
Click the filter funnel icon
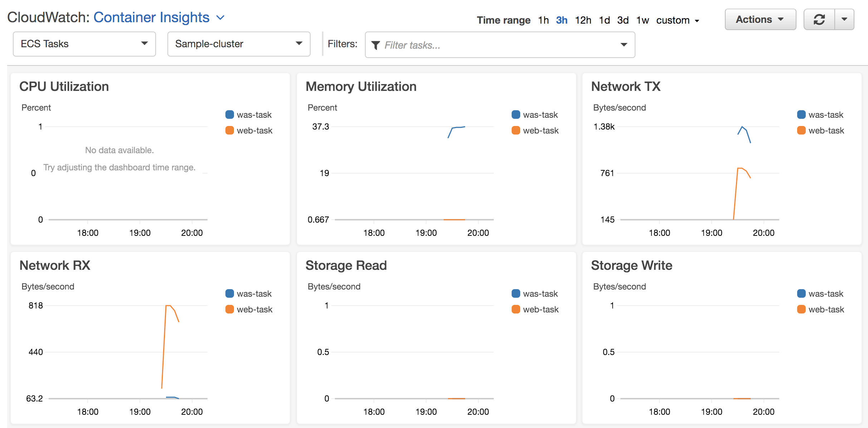pyautogui.click(x=375, y=45)
